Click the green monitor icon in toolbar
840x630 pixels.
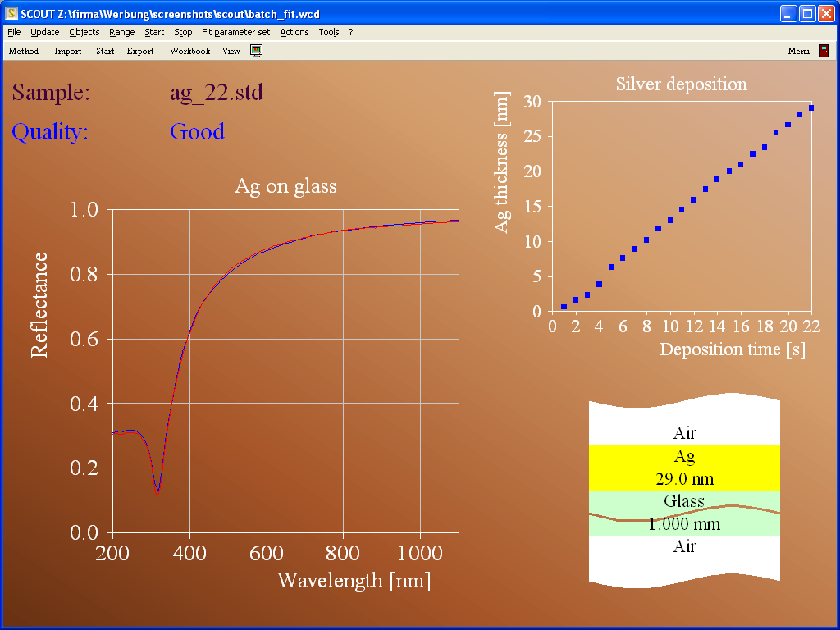(x=257, y=51)
